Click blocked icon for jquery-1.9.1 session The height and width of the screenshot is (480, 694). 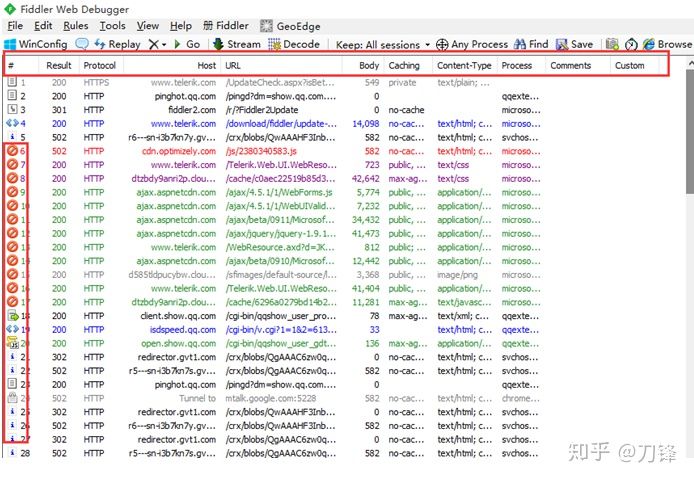click(12, 233)
